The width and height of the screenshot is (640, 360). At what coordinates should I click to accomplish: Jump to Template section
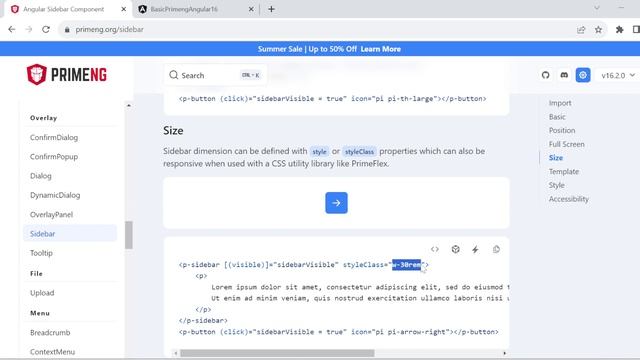pos(564,171)
